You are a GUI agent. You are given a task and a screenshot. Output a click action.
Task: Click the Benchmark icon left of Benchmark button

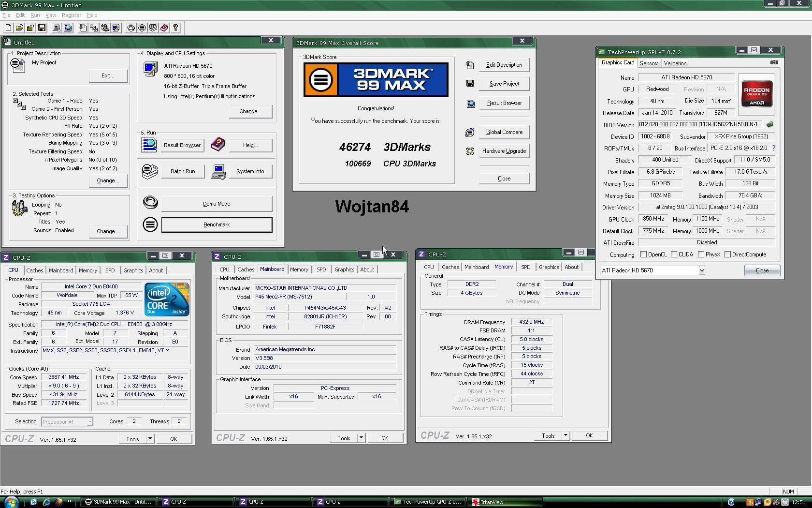(x=150, y=224)
